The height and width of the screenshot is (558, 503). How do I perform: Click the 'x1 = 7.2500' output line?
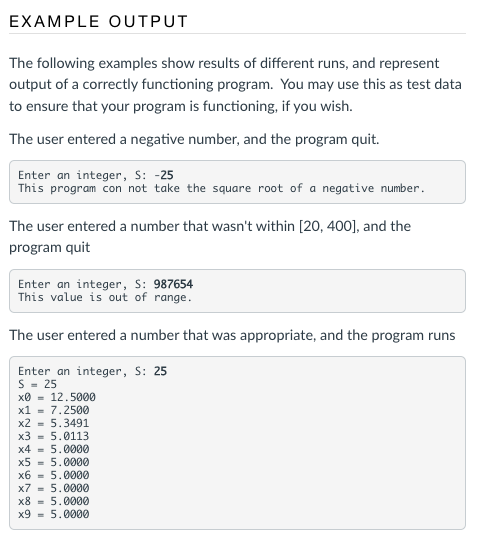(x=54, y=410)
